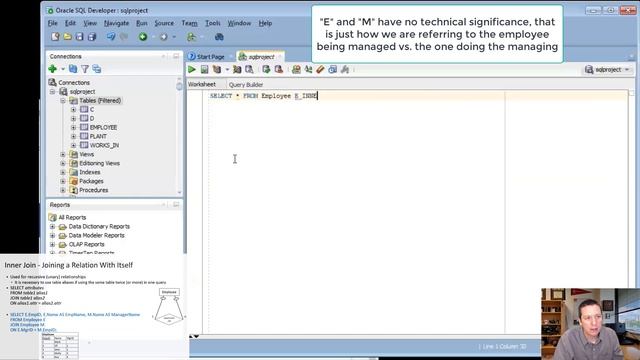Click the Unshared SQL Worksheet icon
The height and width of the screenshot is (360, 640).
click(296, 69)
